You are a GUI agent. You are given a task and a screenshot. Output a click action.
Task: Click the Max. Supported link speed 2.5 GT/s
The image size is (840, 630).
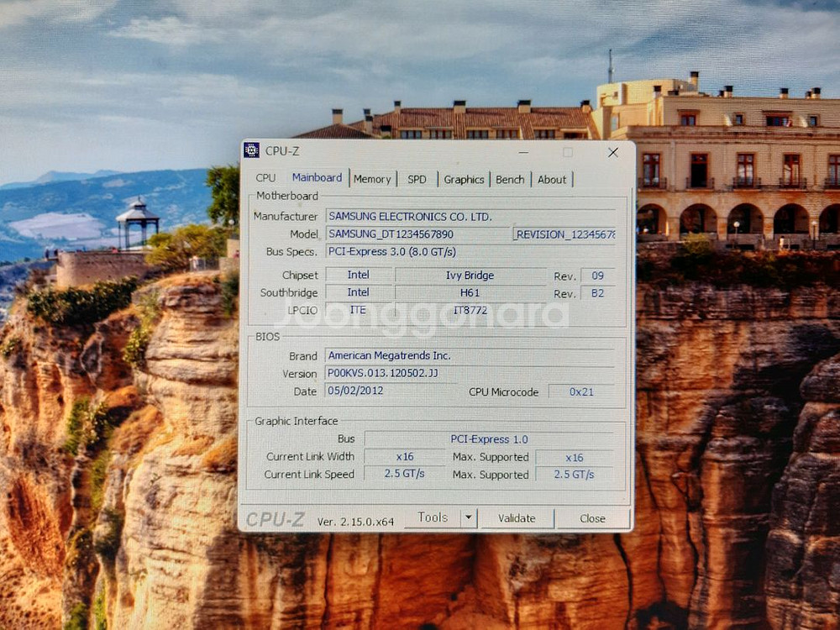[x=575, y=474]
